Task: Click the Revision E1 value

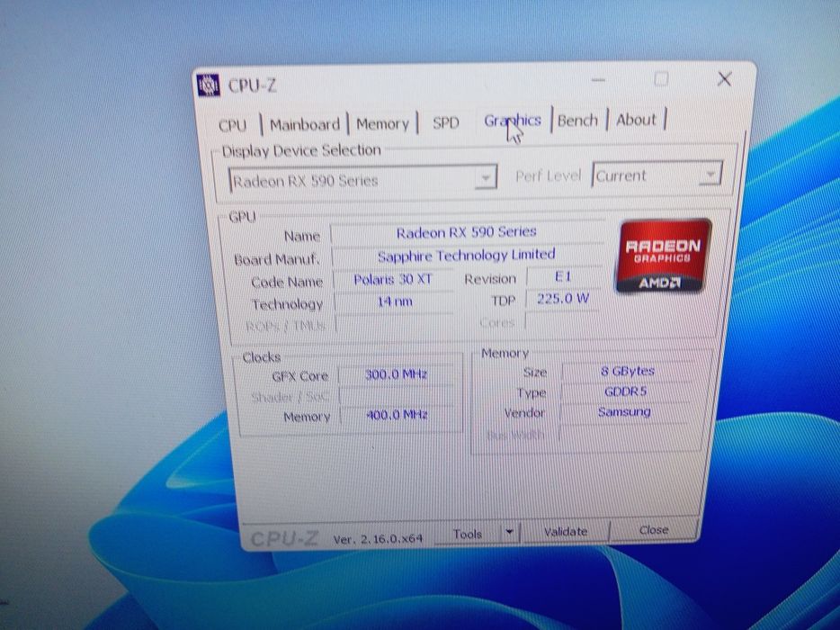Action: (x=563, y=276)
